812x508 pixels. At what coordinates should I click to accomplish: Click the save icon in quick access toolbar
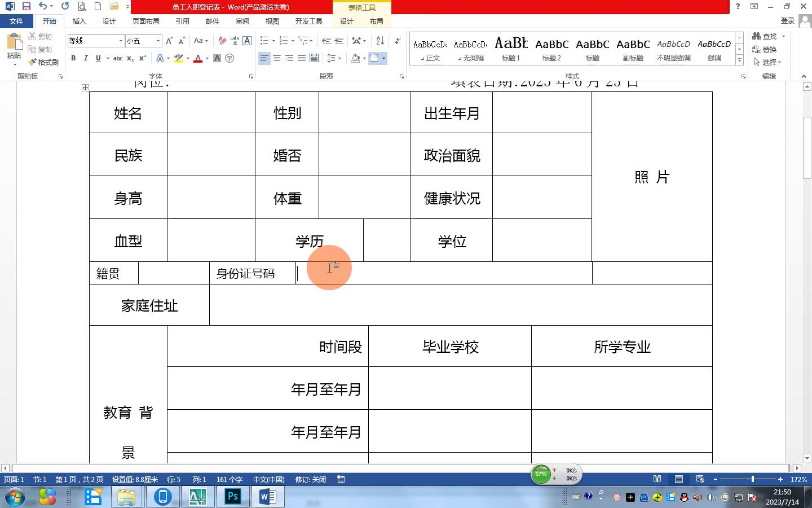tap(26, 7)
